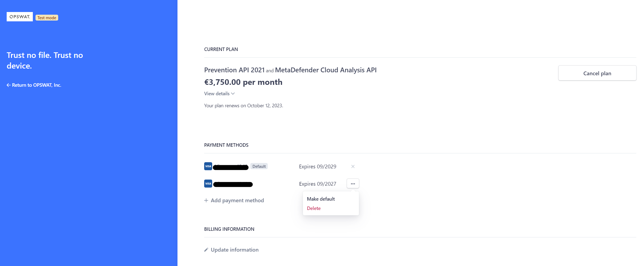The image size is (644, 266).
Task: Click the Test mode badge
Action: [47, 18]
